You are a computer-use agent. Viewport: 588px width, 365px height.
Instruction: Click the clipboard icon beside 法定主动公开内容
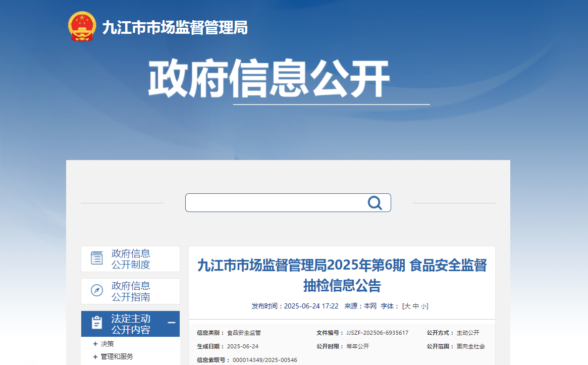pos(97,323)
